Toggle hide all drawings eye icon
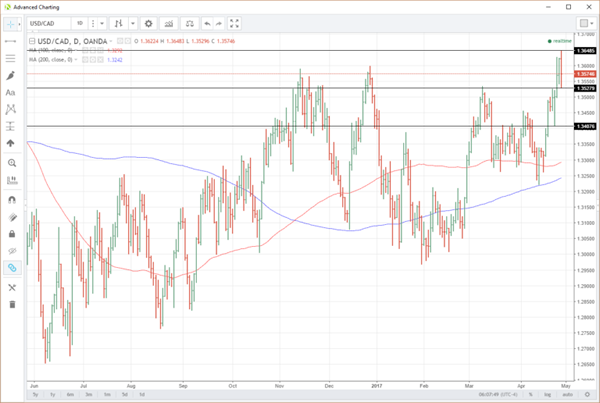This screenshot has width=600, height=403. click(x=12, y=250)
